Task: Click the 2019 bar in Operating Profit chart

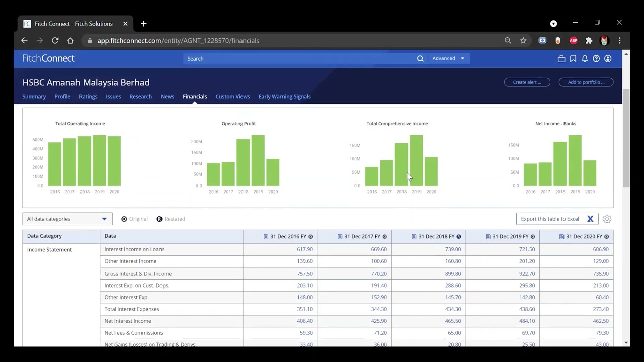Action: 258,160
